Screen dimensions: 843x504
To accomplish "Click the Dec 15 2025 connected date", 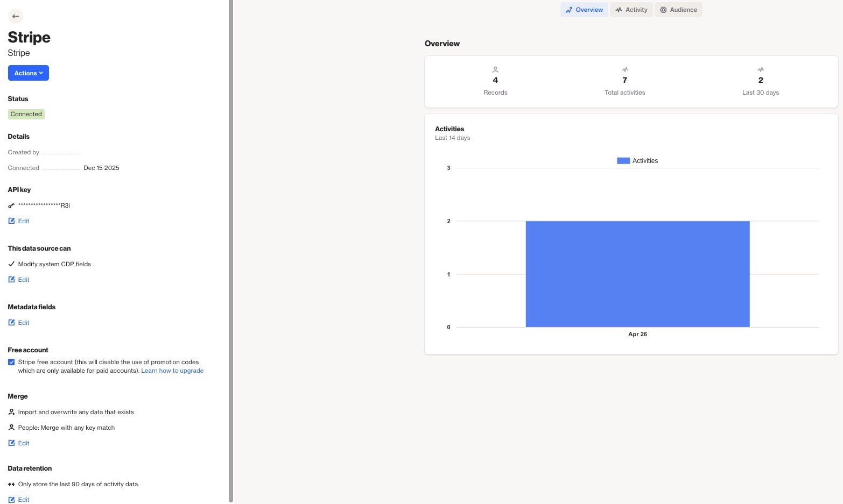I will coord(102,168).
